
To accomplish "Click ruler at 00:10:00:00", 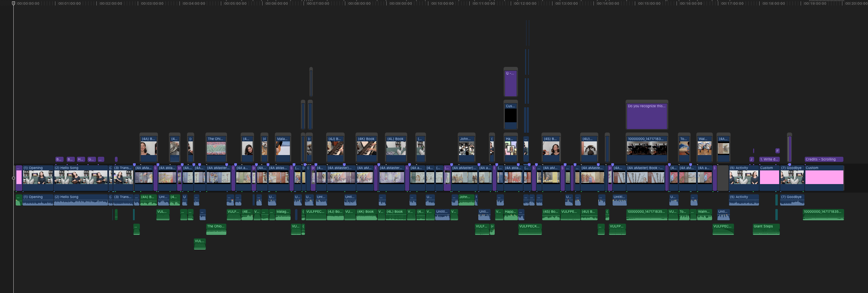I will click(x=442, y=3).
